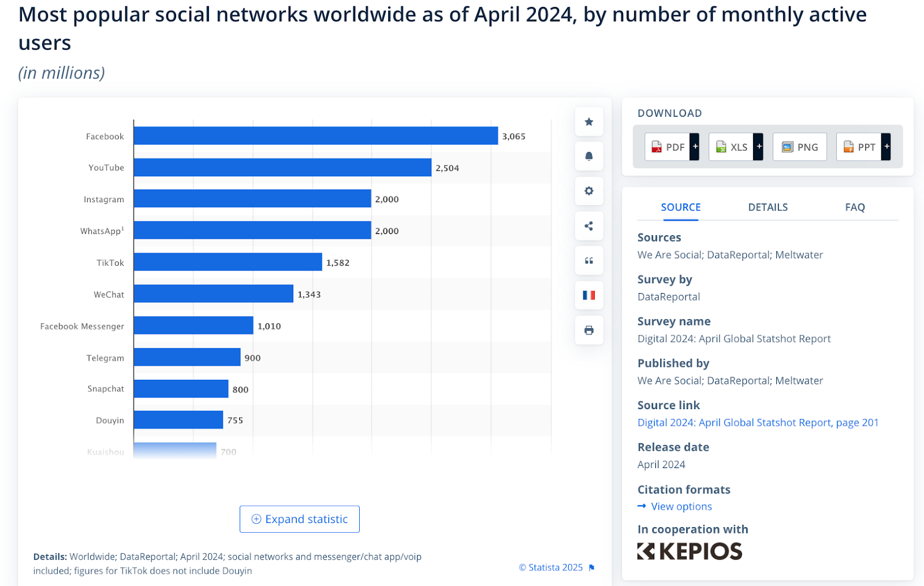Screen dimensions: 924x586
Task: Click the value label 1,582
Action: pyautogui.click(x=338, y=263)
